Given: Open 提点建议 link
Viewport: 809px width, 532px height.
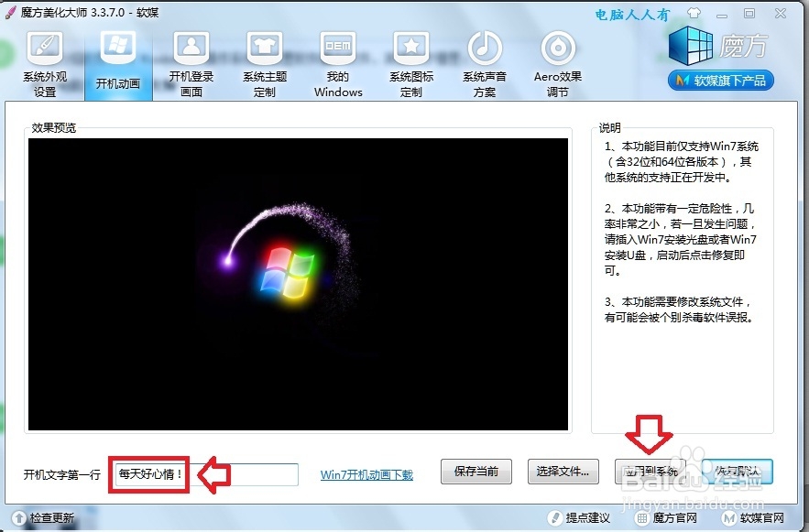Looking at the screenshot, I should pyautogui.click(x=587, y=517).
